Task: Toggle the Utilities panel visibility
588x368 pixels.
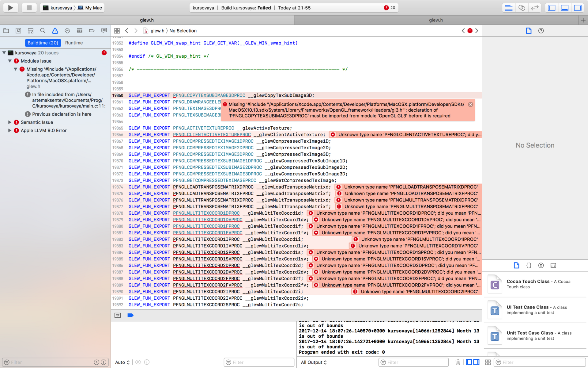Action: 578,8
